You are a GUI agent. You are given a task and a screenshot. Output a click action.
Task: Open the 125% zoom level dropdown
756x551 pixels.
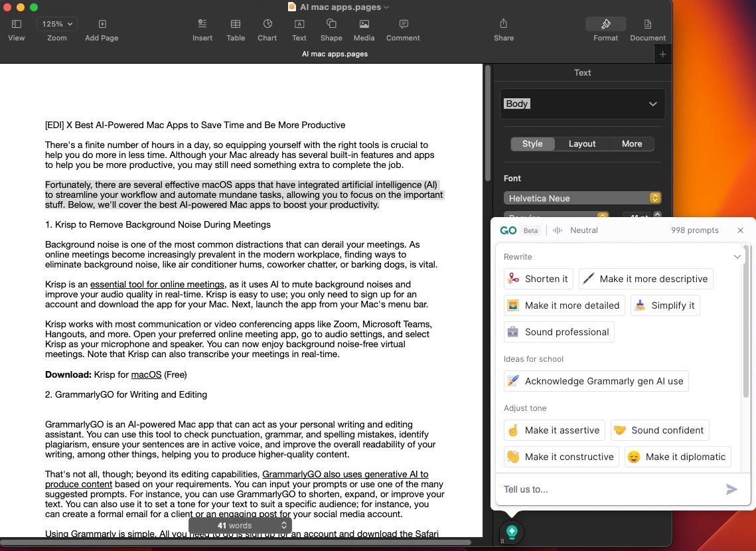[56, 23]
